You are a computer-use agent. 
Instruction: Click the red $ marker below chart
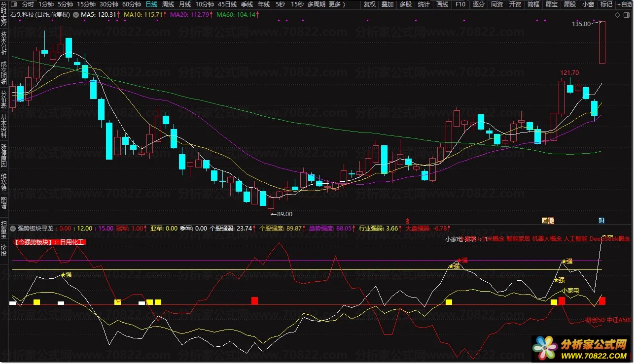(x=407, y=220)
